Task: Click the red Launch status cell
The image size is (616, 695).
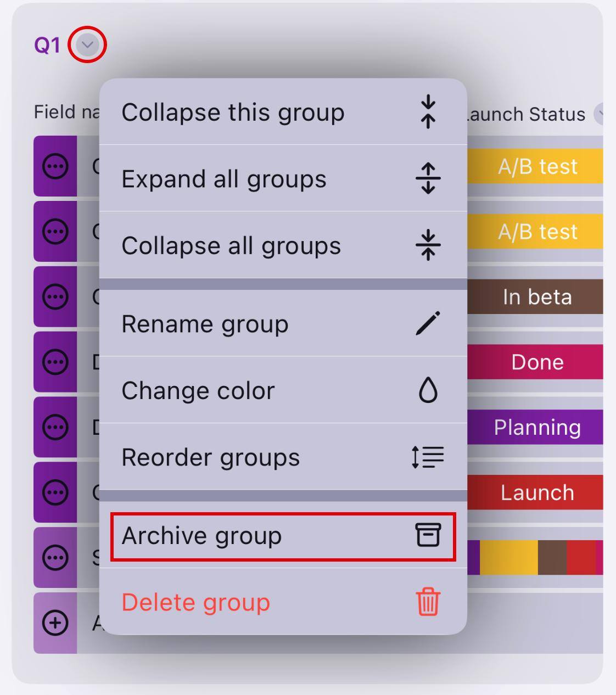Action: click(x=536, y=492)
